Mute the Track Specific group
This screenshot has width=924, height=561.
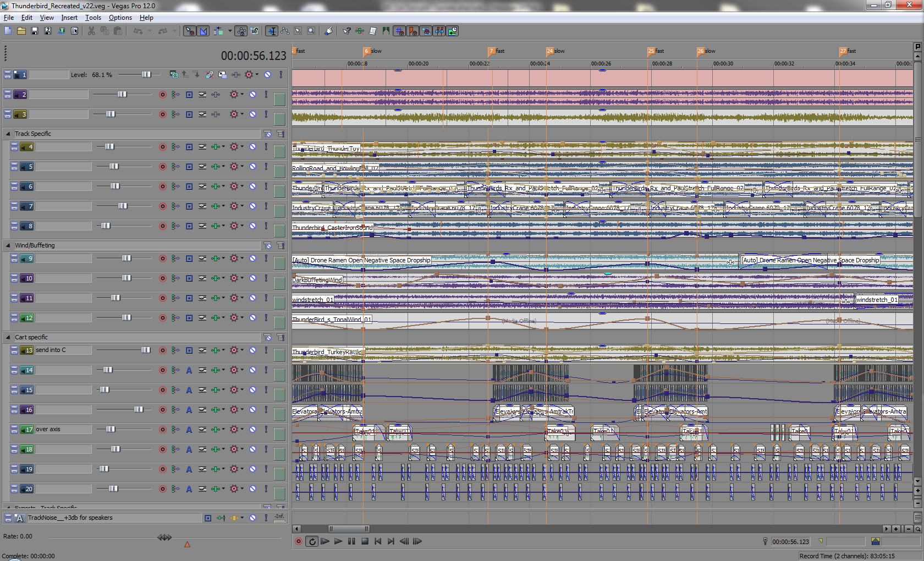tap(267, 134)
